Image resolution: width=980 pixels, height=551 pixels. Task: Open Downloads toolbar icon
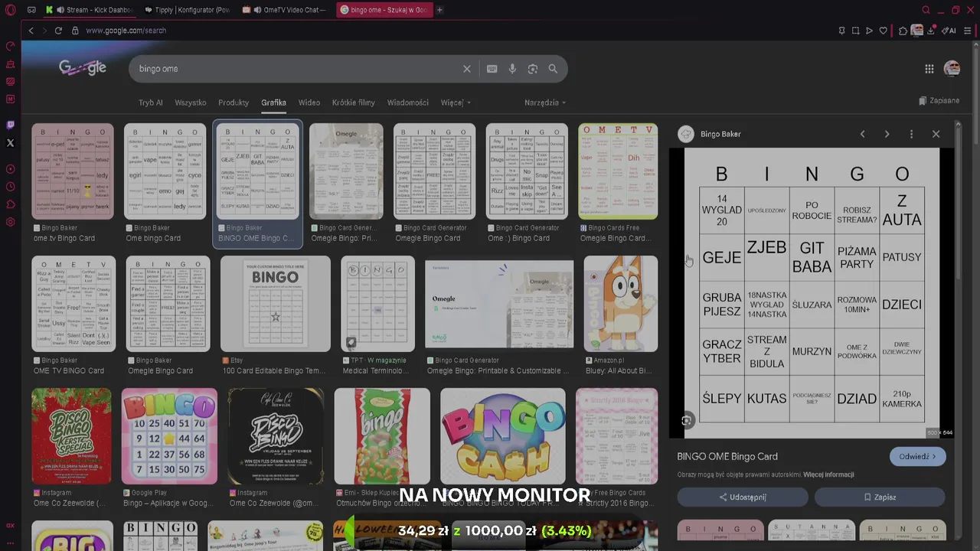[x=931, y=31]
